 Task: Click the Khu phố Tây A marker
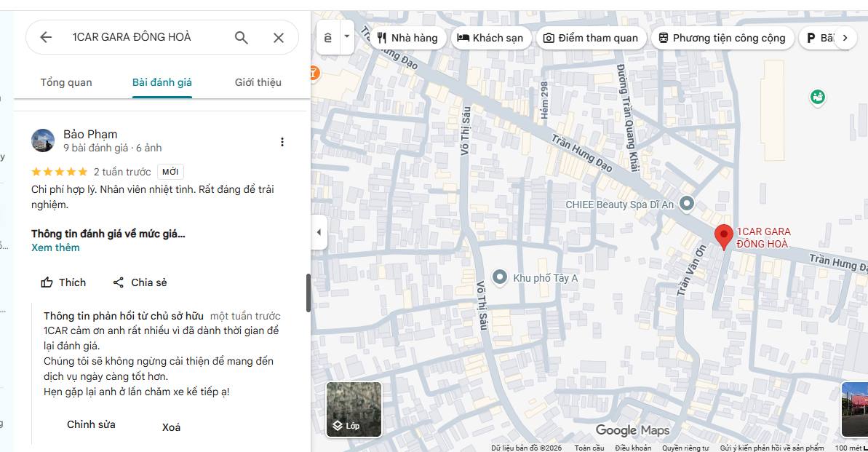[500, 277]
